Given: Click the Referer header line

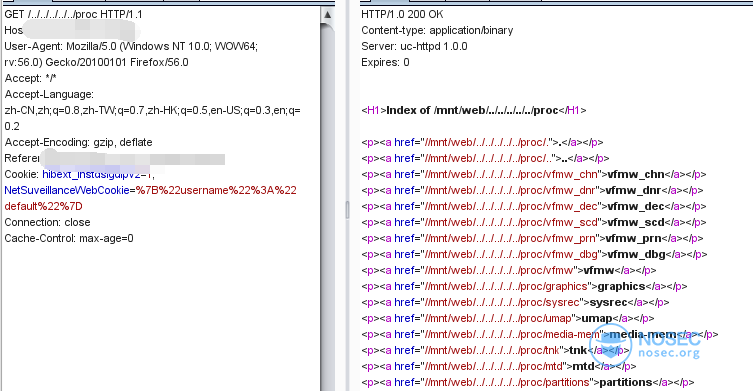Looking at the screenshot, I should [115, 158].
